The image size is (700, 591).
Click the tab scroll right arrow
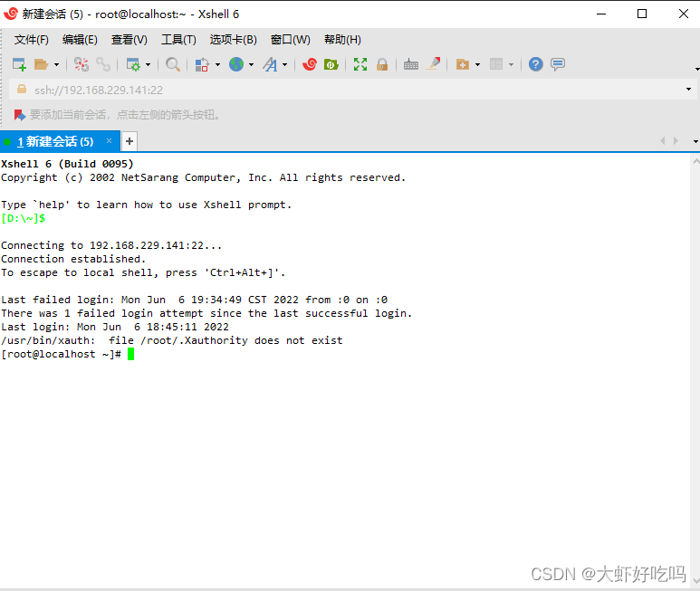[x=676, y=141]
